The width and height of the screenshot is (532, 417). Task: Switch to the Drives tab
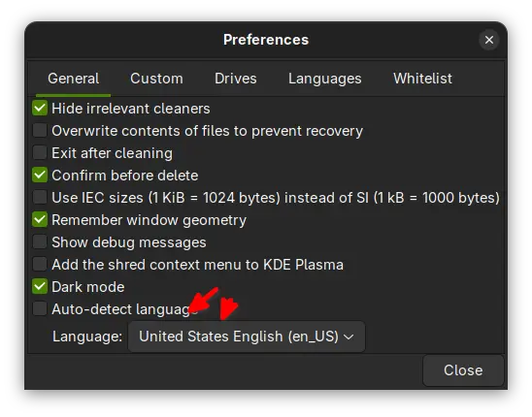tap(236, 79)
